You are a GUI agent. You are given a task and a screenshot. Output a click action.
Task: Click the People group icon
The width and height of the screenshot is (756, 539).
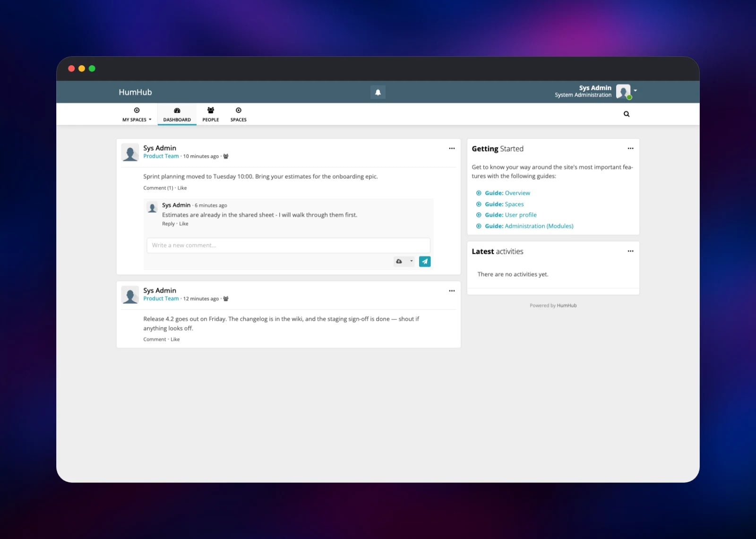(211, 110)
